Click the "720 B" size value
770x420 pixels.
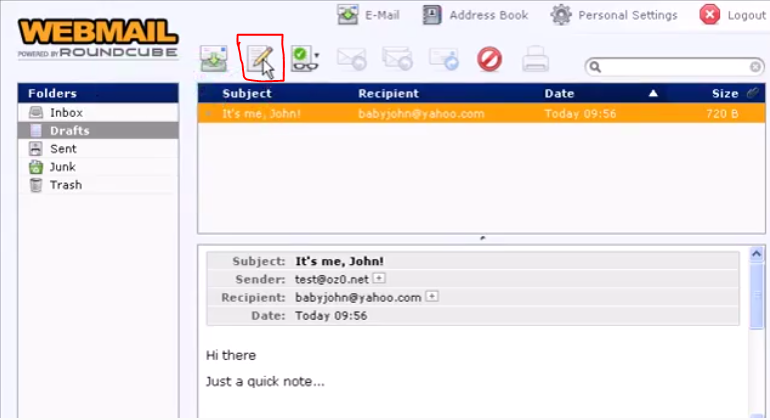click(x=722, y=114)
